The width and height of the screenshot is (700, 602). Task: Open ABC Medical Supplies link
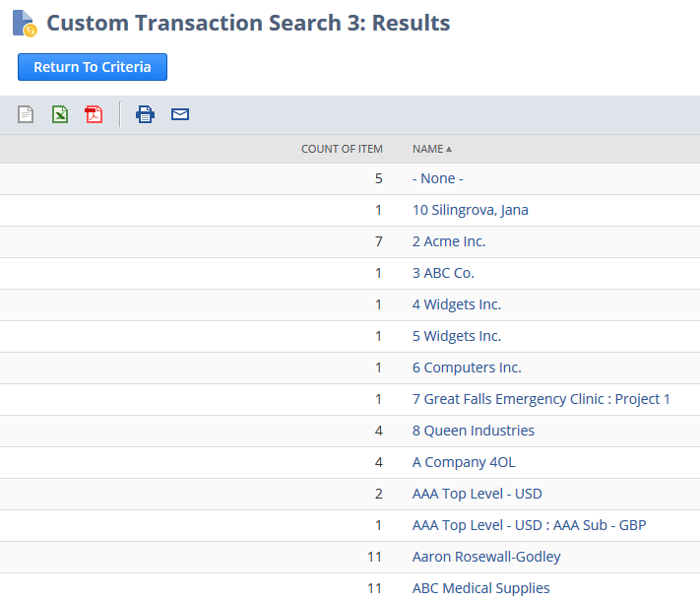480,588
